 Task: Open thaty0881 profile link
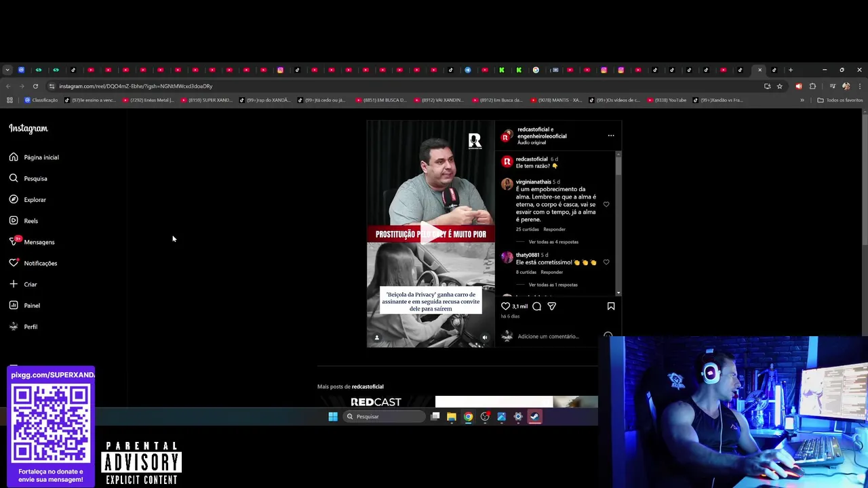tap(528, 255)
